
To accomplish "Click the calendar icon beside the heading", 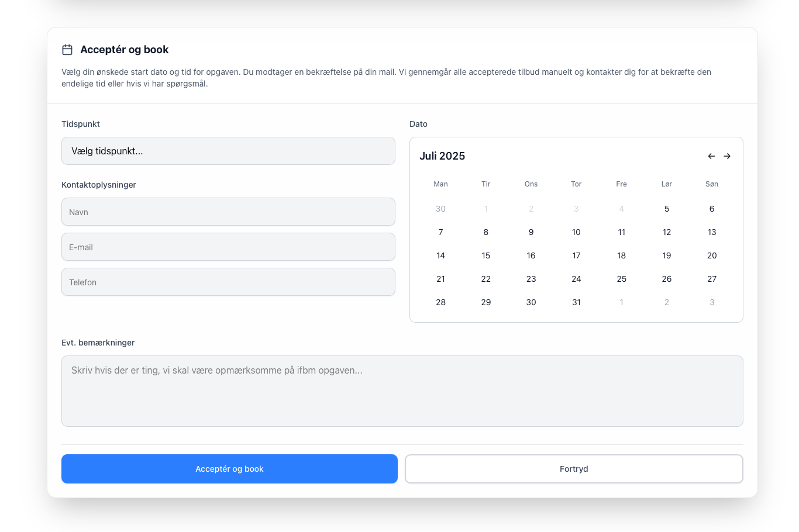I will [67, 50].
